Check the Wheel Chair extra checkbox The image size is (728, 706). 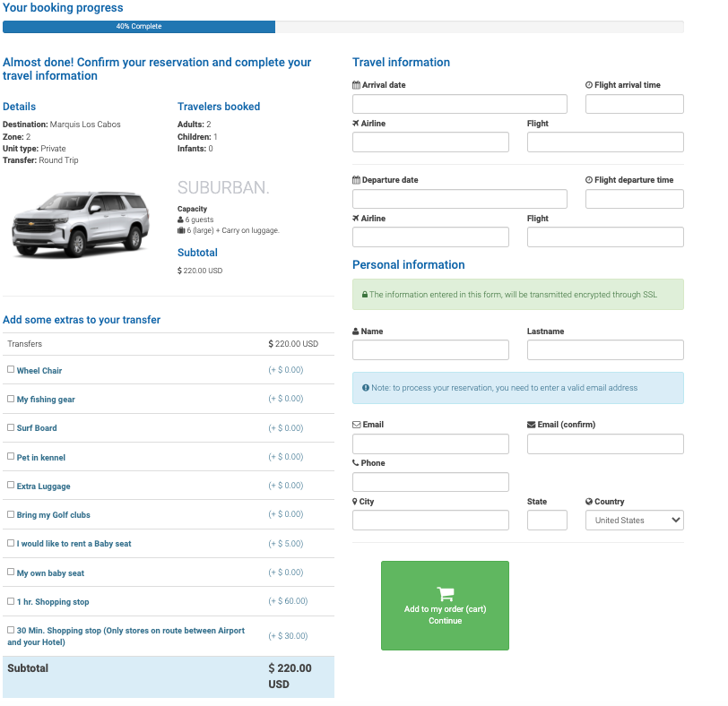(11, 369)
